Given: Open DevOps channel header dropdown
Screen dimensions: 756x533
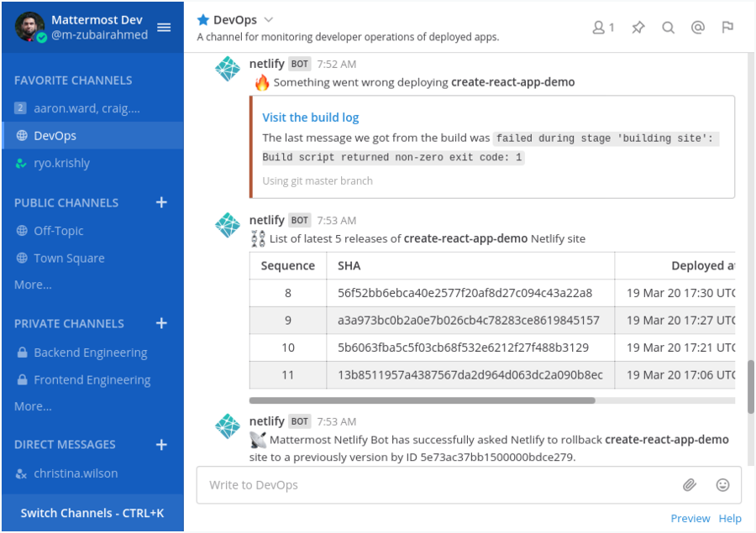Looking at the screenshot, I should [269, 20].
